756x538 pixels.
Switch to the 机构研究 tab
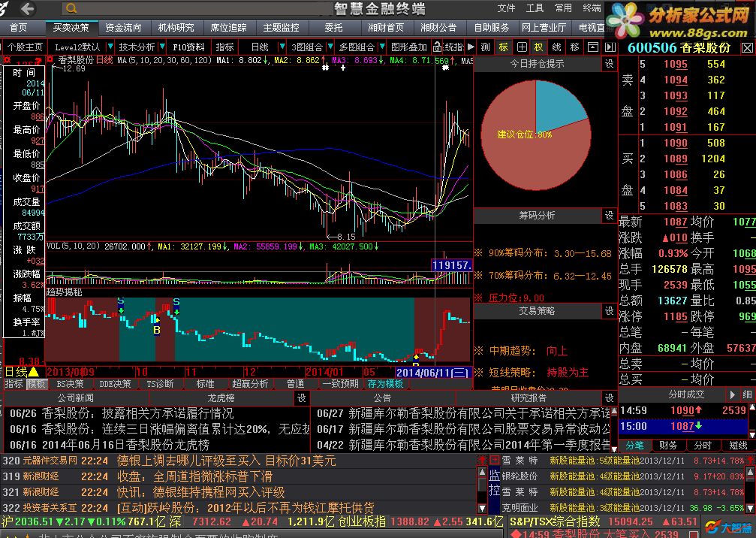(176, 28)
